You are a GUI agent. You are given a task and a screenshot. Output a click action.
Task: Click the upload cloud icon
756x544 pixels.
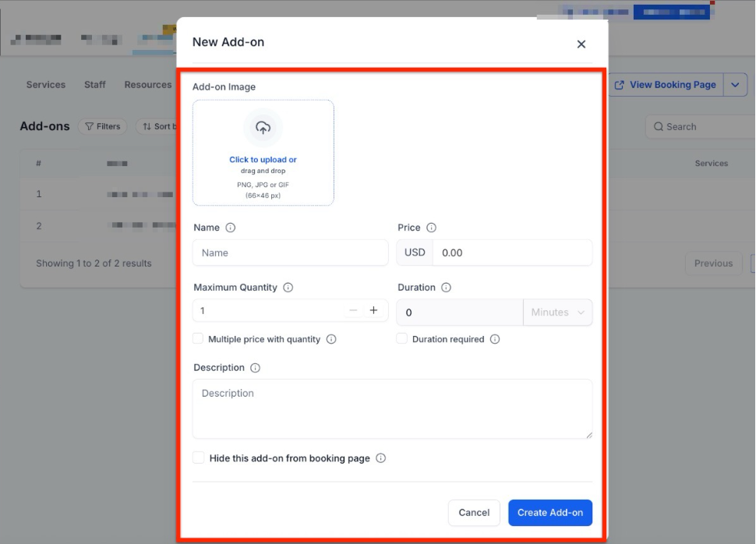click(263, 129)
